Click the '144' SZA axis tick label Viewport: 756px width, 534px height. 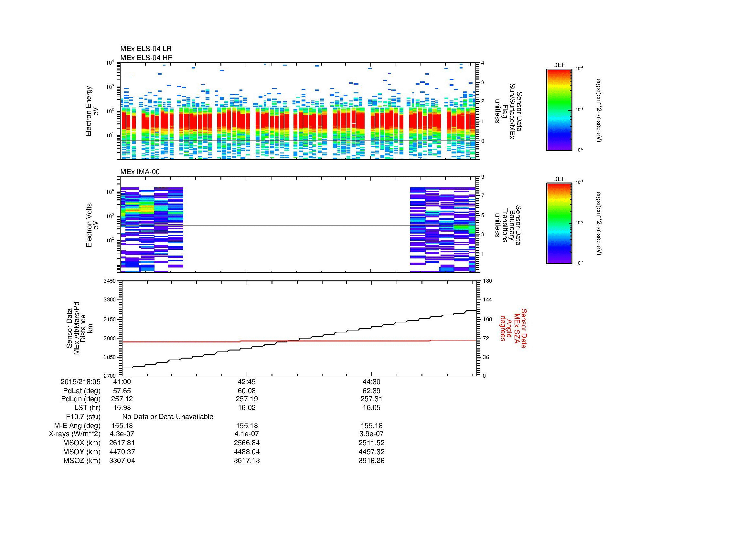pos(487,300)
